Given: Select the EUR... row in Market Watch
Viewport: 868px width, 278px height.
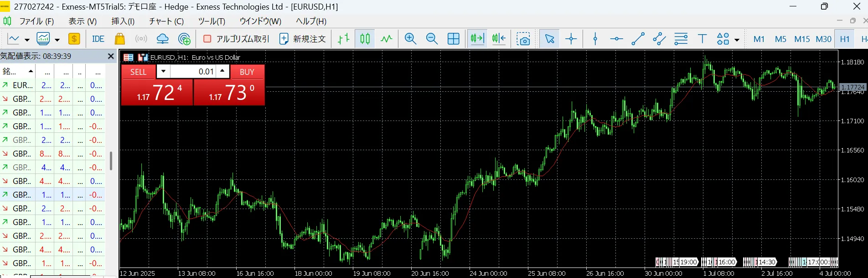Looking at the screenshot, I should pos(52,85).
